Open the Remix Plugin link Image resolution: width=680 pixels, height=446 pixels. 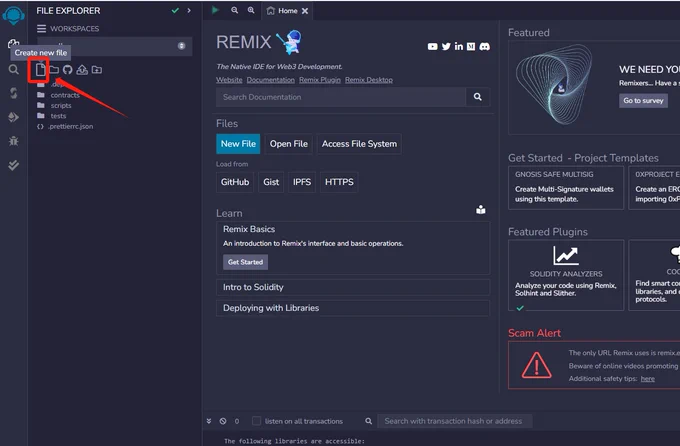320,80
